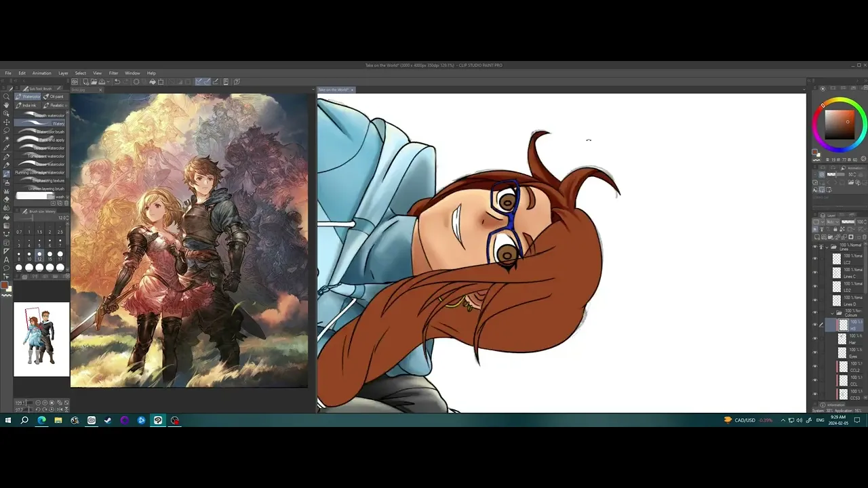Click the Delete sub tool trash icon
The height and width of the screenshot is (488, 868).
66,203
